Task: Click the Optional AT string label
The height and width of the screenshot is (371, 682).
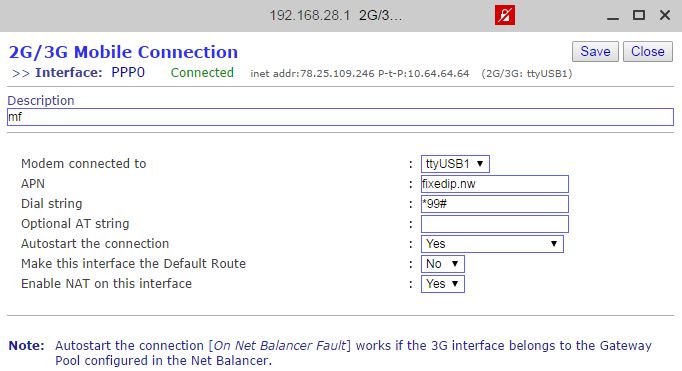Action: click(x=75, y=224)
